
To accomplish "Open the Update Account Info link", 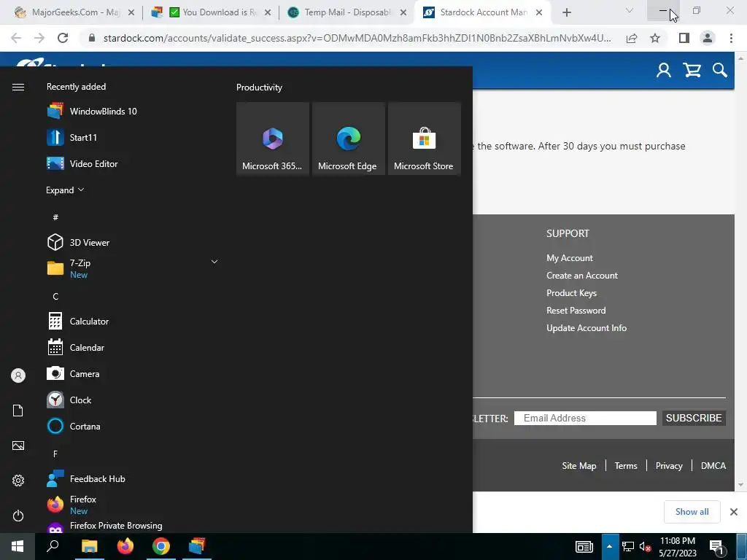I will [x=587, y=328].
